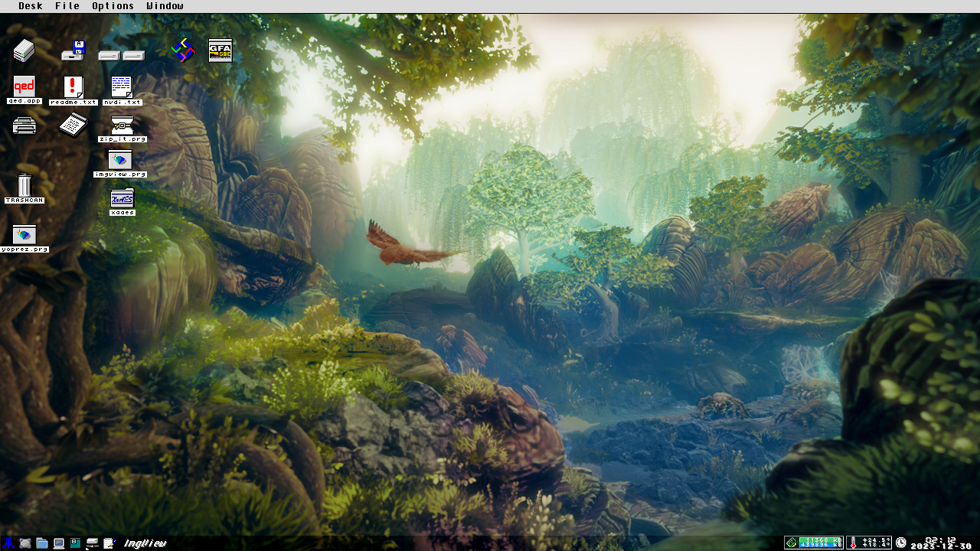Click the desktop printer icon

(24, 125)
